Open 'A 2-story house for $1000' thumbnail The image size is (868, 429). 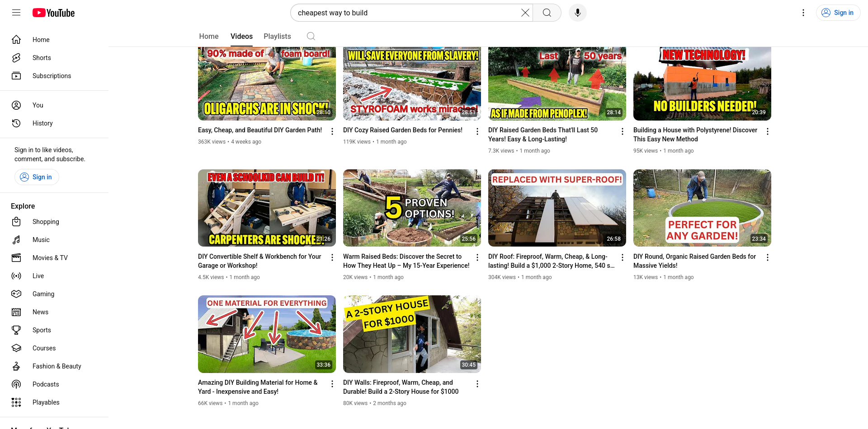(x=412, y=334)
